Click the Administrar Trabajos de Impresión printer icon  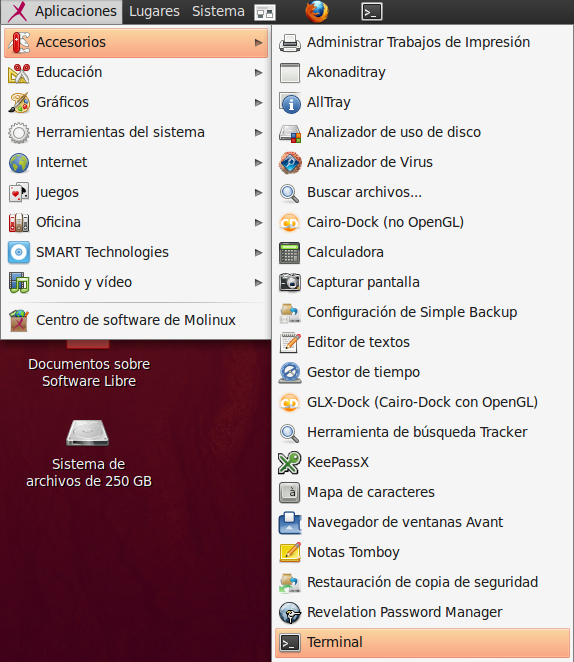click(x=290, y=43)
